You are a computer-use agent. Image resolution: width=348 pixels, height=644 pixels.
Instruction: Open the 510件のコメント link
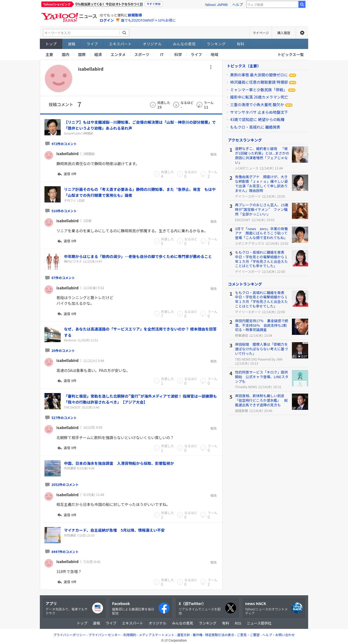point(64,211)
